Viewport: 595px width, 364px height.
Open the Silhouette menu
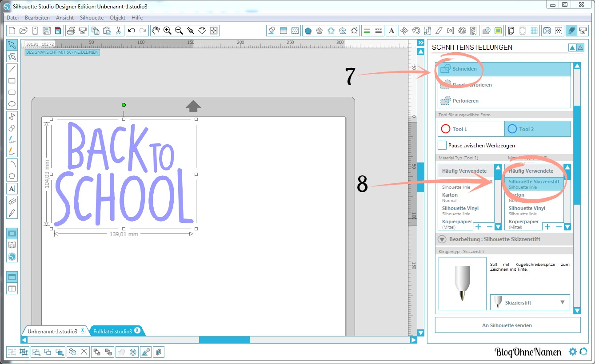point(92,18)
